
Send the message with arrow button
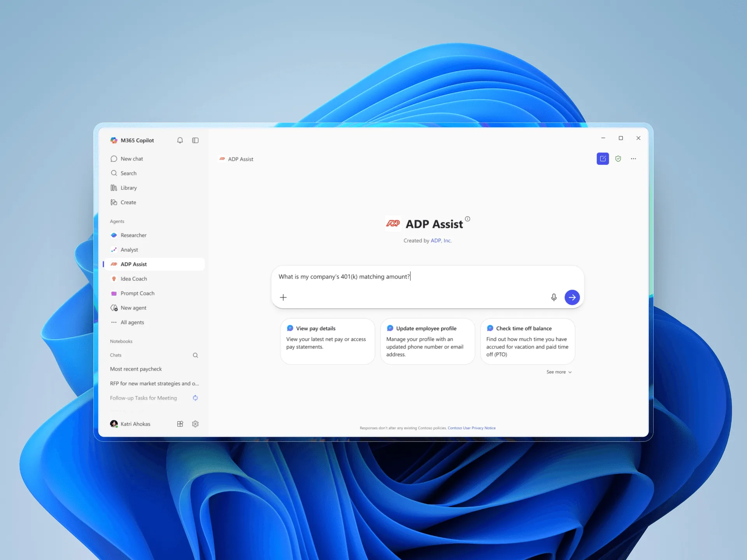[x=572, y=297]
